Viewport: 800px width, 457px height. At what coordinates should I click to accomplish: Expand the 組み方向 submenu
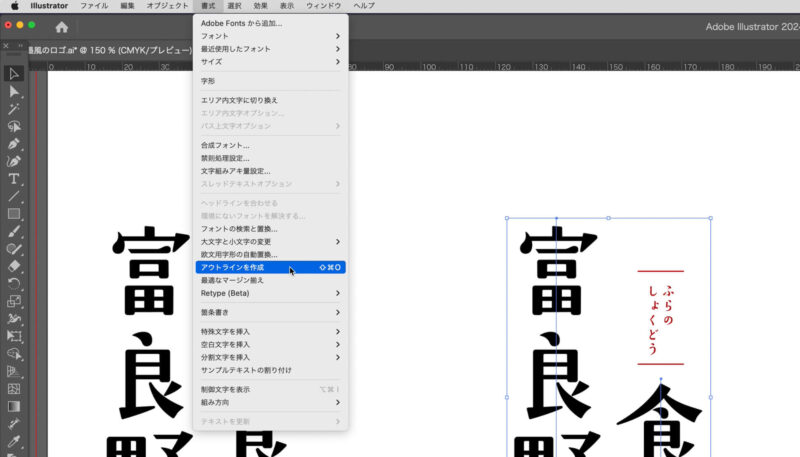270,402
